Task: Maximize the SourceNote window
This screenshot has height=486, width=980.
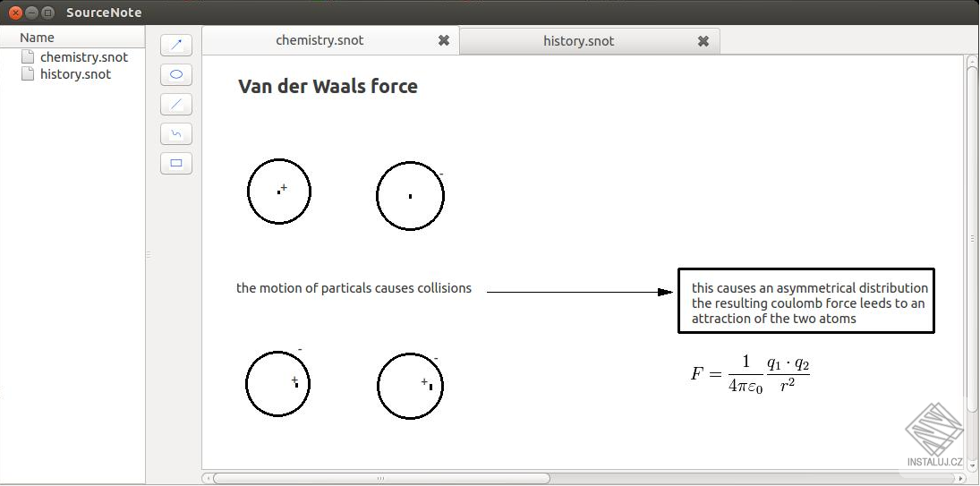Action: pyautogui.click(x=47, y=13)
